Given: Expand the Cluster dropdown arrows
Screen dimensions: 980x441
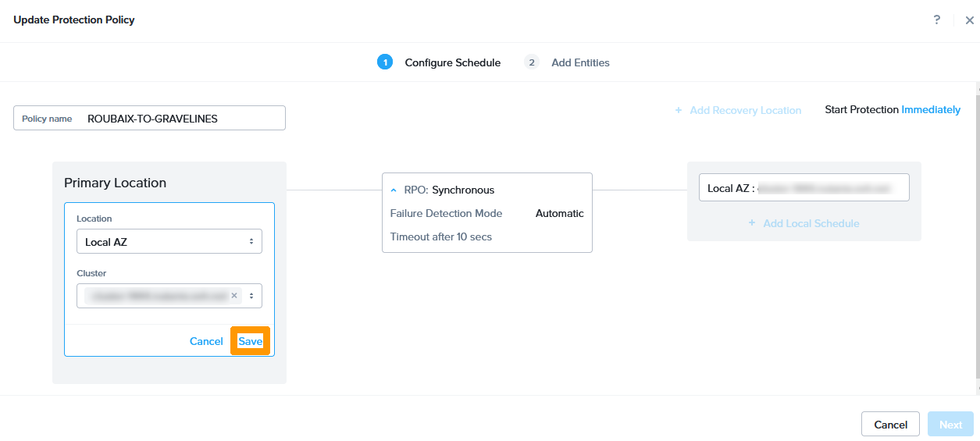Looking at the screenshot, I should click(x=251, y=296).
